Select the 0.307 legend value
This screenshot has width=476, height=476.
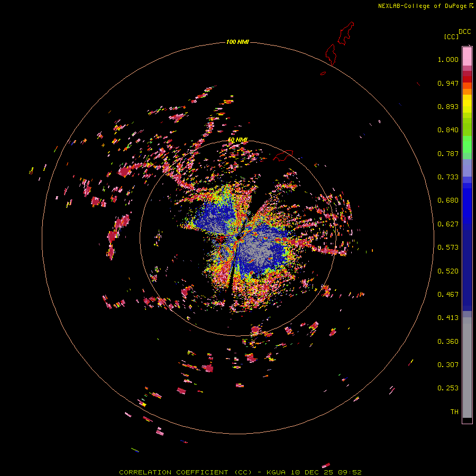[448, 365]
